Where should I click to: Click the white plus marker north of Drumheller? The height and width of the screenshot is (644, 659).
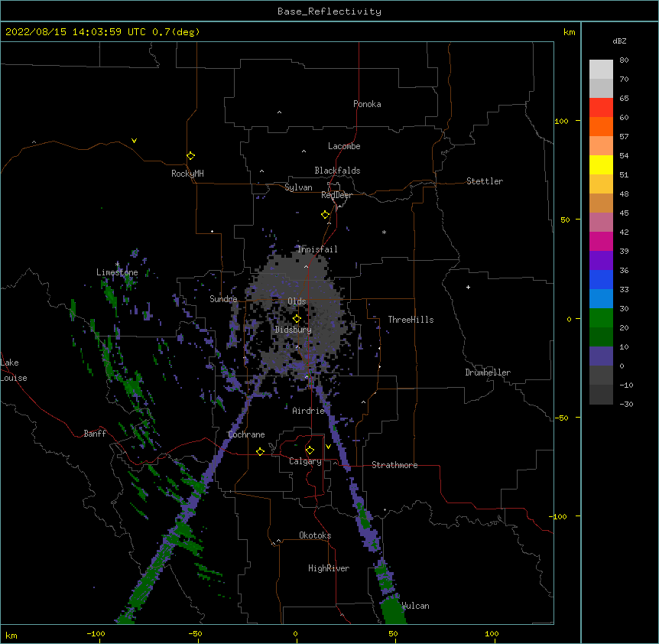pyautogui.click(x=468, y=287)
